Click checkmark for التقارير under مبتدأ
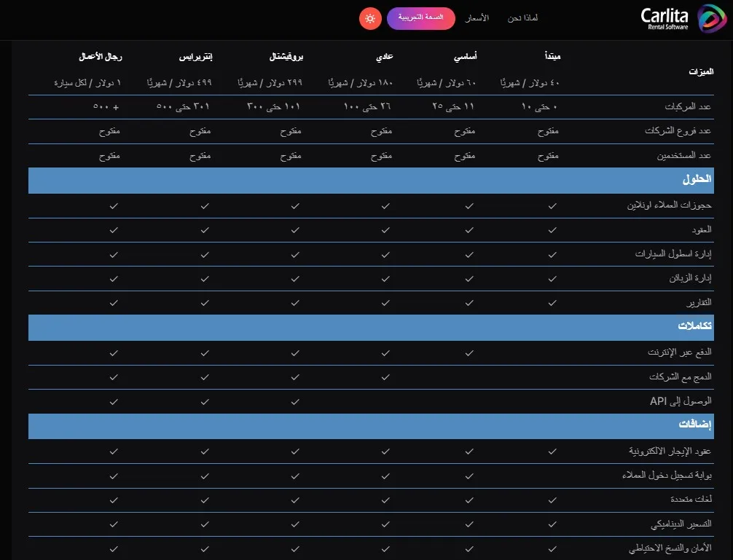Viewport: 733px width, 560px height. coord(552,303)
